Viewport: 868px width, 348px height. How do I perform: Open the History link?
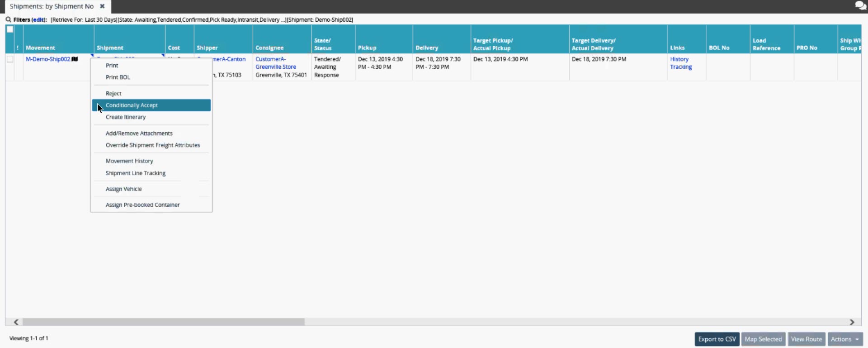679,59
